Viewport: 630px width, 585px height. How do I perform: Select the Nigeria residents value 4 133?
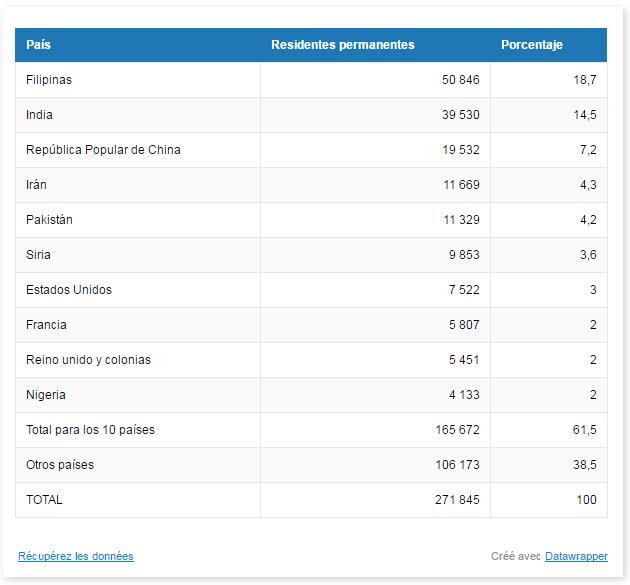tap(463, 395)
